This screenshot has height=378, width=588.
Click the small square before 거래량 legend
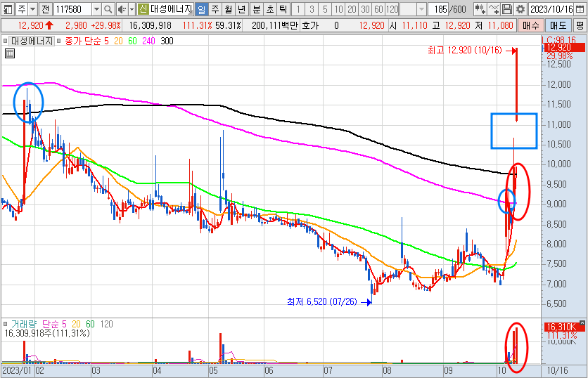click(5, 324)
